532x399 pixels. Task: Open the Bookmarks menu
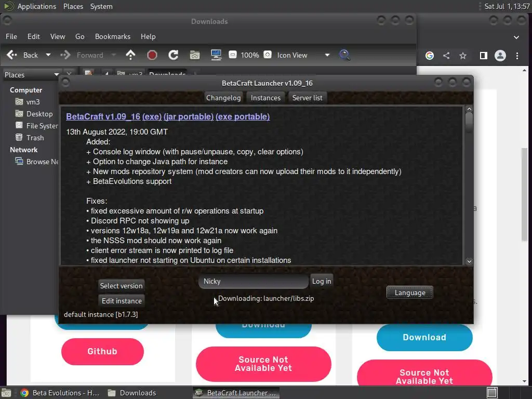click(113, 36)
